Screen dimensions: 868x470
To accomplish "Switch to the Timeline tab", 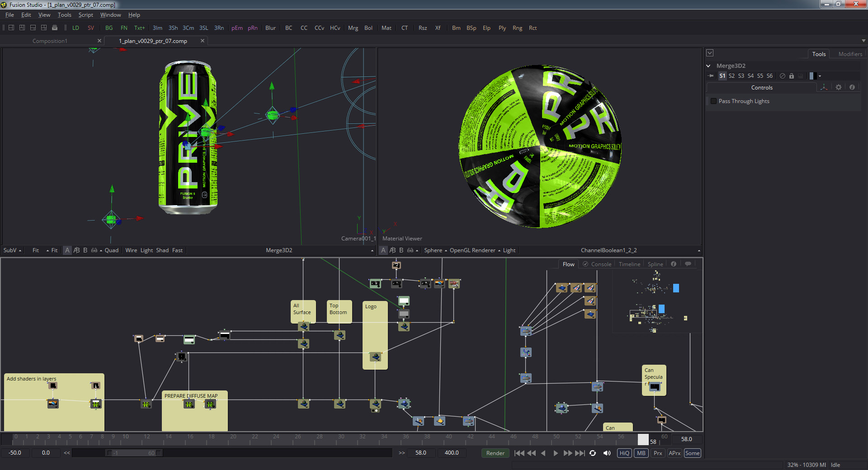I will click(x=629, y=264).
